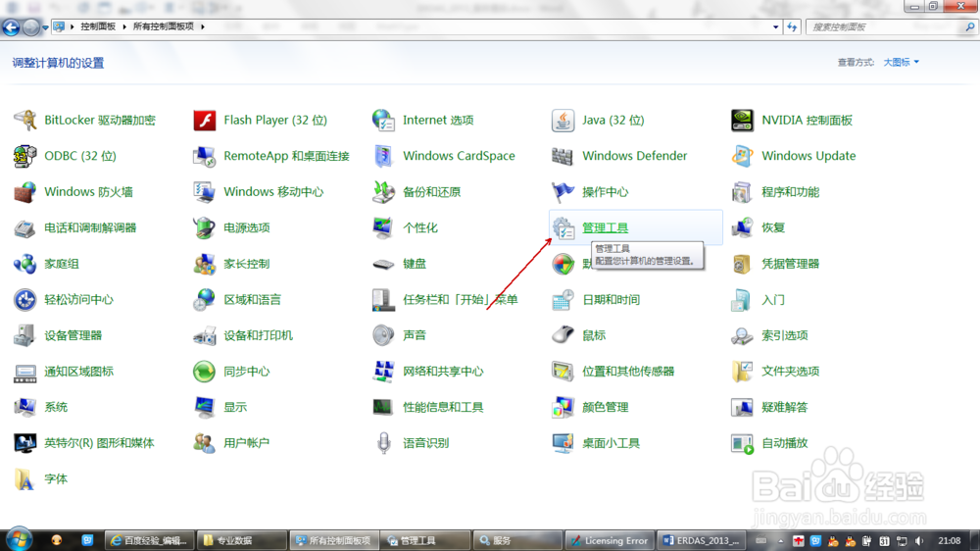The image size is (980, 551).
Task: Open 家长控制 icon
Action: click(x=205, y=264)
